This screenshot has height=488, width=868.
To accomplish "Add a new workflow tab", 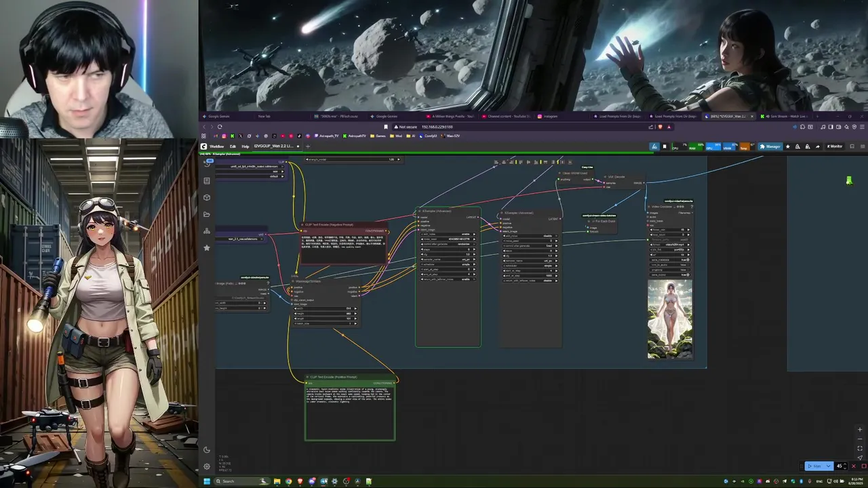I will coord(308,146).
